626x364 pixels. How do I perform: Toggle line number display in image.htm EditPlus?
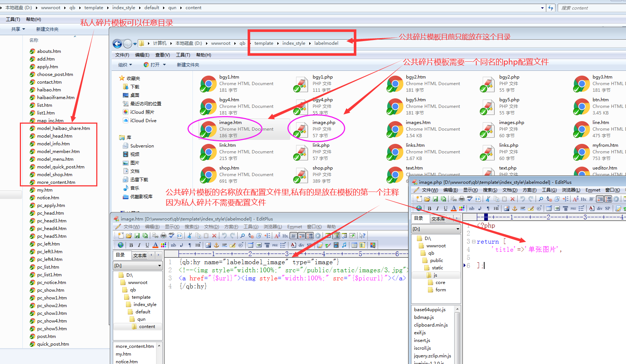click(x=310, y=236)
